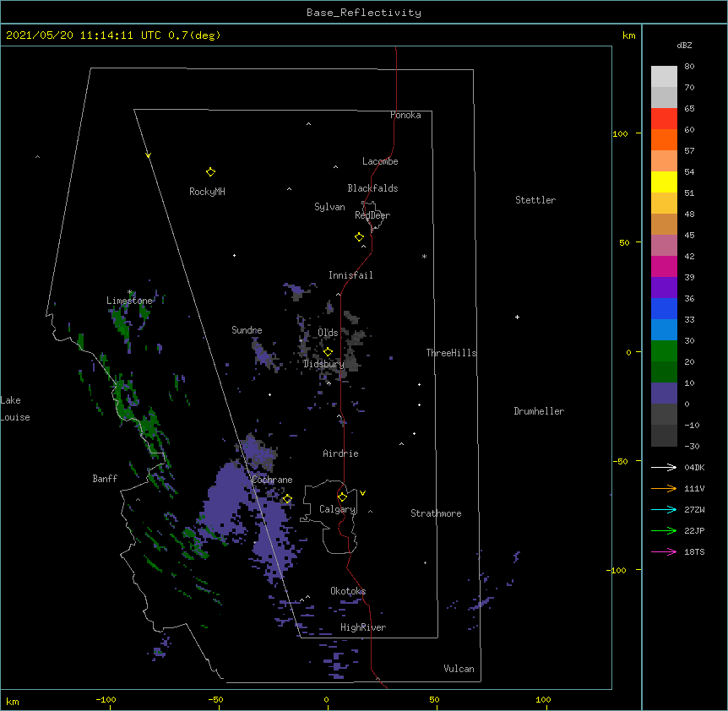The height and width of the screenshot is (711, 728).
Task: Click the bright yellow 51-54 dBZ swatch
Action: click(x=664, y=182)
